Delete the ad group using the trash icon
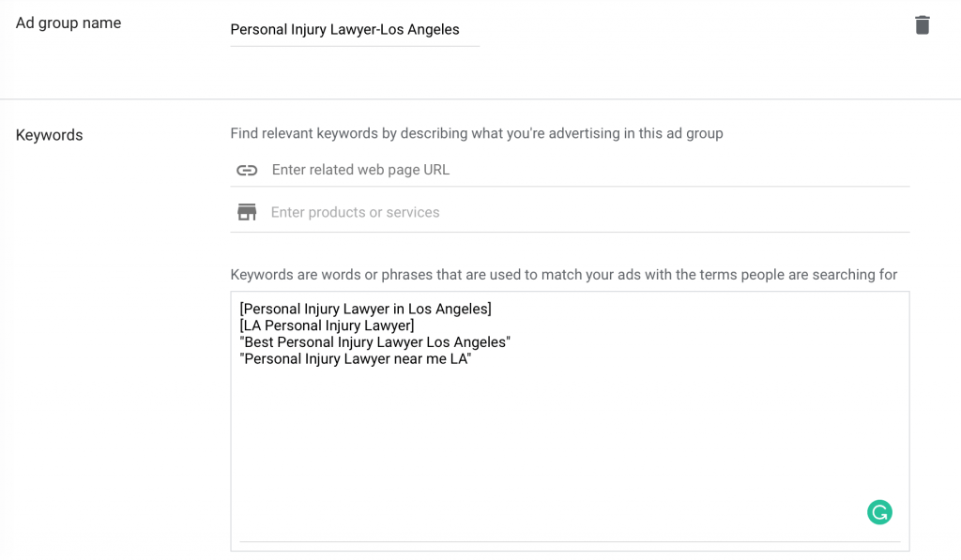The width and height of the screenshot is (961, 560). click(923, 25)
